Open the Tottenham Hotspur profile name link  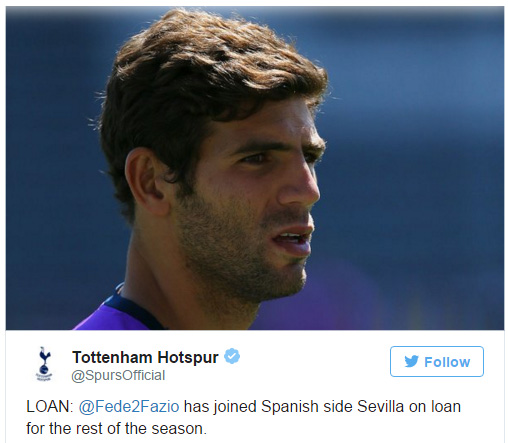tap(146, 357)
